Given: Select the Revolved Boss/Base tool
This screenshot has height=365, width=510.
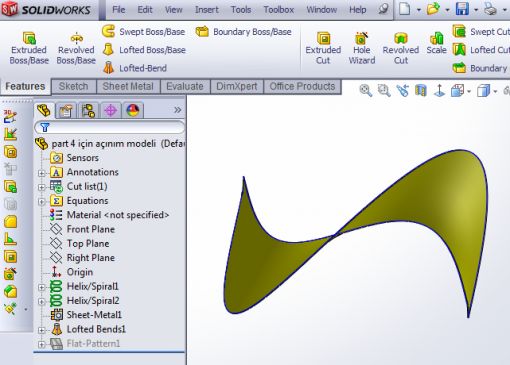Looking at the screenshot, I should pyautogui.click(x=76, y=48).
